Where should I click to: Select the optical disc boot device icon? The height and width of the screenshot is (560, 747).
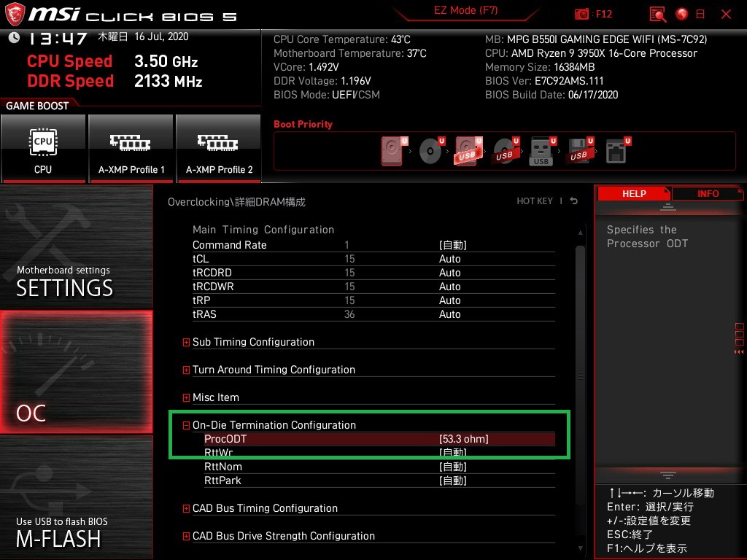coord(431,151)
